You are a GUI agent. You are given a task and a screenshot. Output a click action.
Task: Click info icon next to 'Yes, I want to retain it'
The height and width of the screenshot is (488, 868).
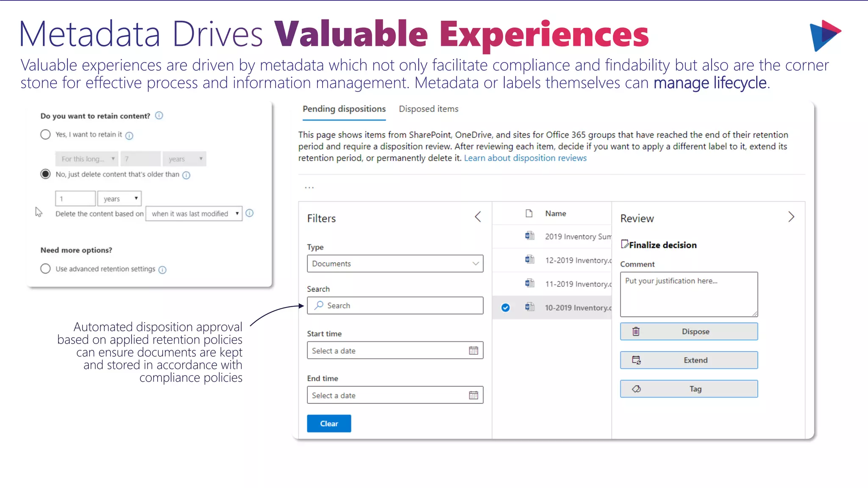[x=129, y=136]
